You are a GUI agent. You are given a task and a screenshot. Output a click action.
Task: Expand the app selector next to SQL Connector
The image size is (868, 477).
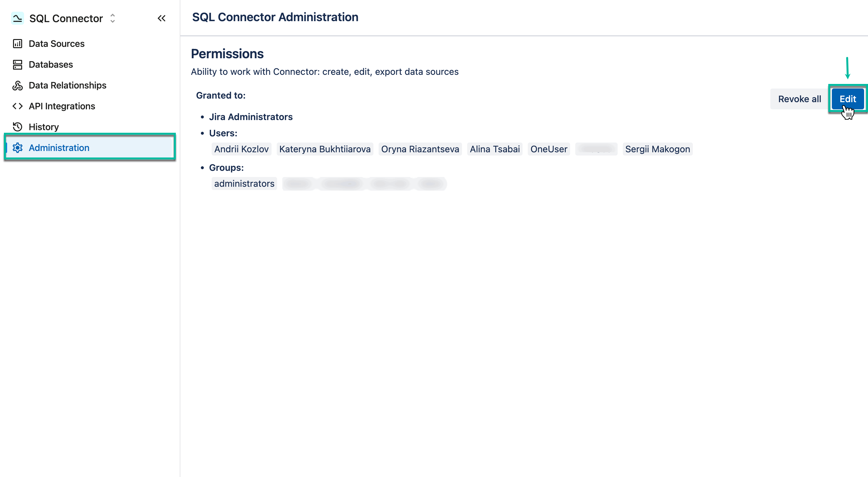click(112, 19)
